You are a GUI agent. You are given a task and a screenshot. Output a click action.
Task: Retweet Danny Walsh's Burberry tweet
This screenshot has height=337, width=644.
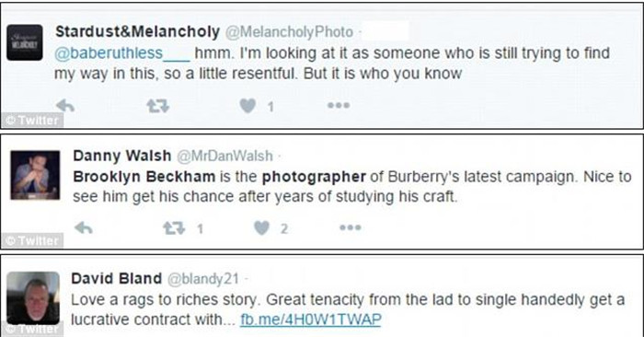tap(174, 227)
